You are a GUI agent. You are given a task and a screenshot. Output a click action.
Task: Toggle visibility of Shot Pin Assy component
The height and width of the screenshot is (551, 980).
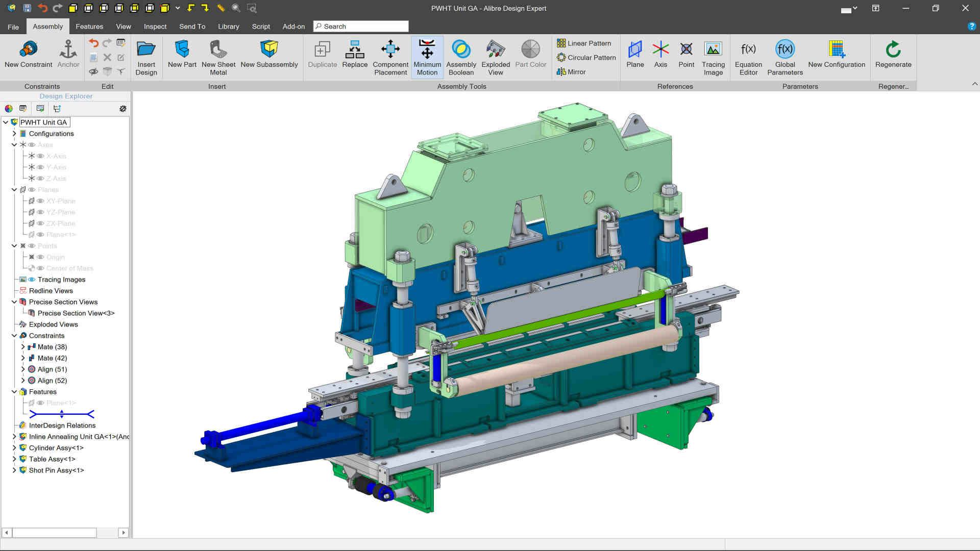[x=23, y=469]
